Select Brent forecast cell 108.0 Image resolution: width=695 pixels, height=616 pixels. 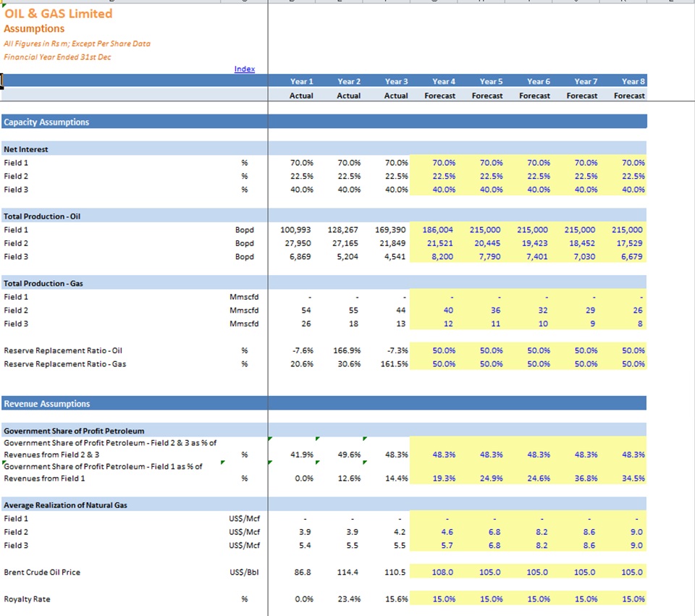(442, 572)
